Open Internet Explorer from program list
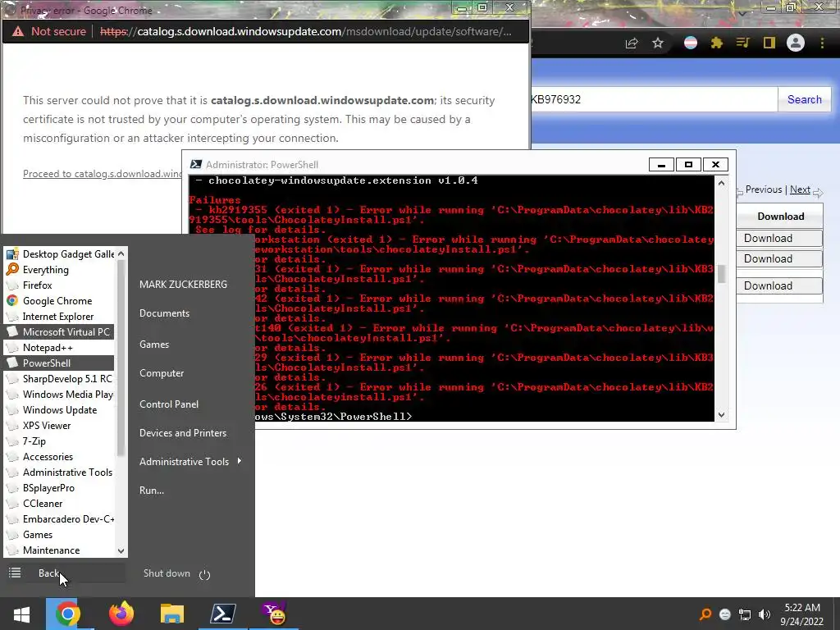The image size is (840, 630). tap(60, 316)
